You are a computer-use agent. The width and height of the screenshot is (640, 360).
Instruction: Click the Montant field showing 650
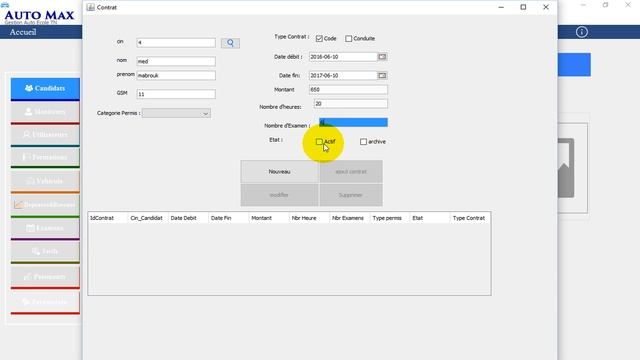coord(348,89)
